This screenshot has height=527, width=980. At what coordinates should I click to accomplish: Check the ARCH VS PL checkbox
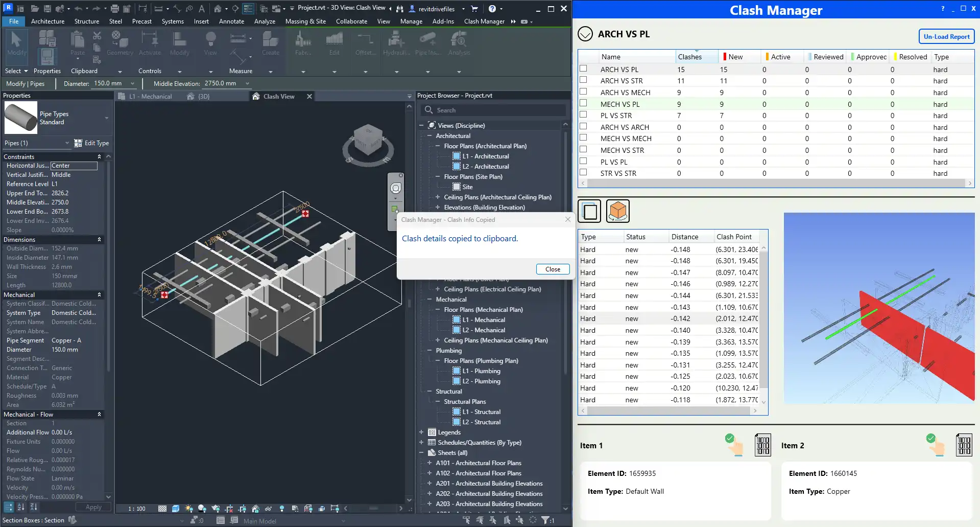point(582,69)
